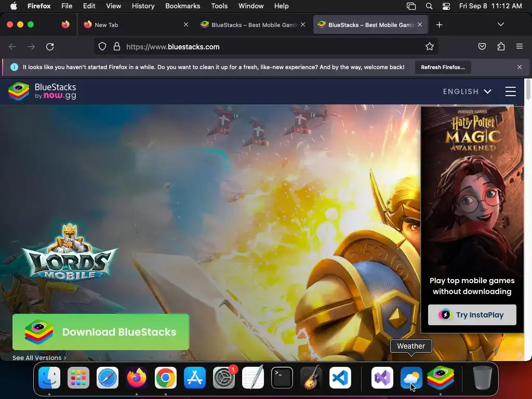The height and width of the screenshot is (399, 532).
Task: Expand the ENGLISH language dropdown
Action: tap(467, 91)
